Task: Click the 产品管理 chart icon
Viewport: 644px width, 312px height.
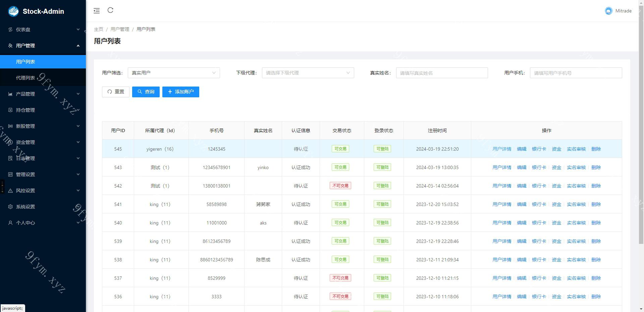Action: coord(10,94)
